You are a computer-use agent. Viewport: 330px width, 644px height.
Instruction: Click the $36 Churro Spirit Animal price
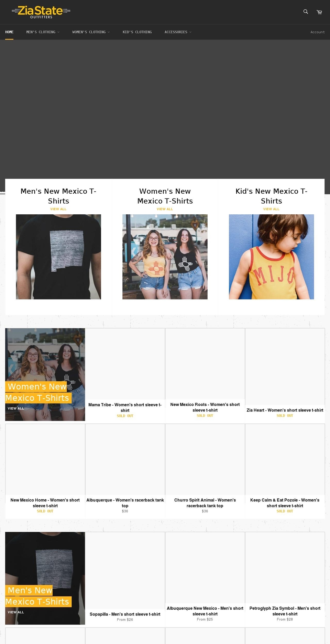[205, 511]
